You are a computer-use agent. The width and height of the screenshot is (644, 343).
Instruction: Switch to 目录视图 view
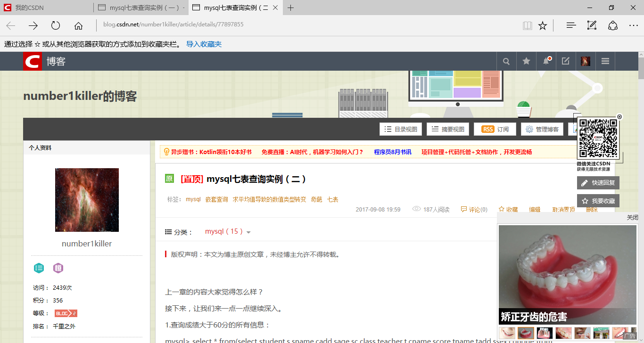pos(401,129)
